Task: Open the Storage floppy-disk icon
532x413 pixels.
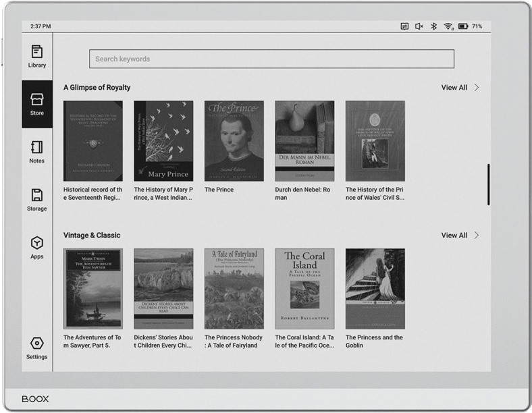Action: pyautogui.click(x=36, y=195)
